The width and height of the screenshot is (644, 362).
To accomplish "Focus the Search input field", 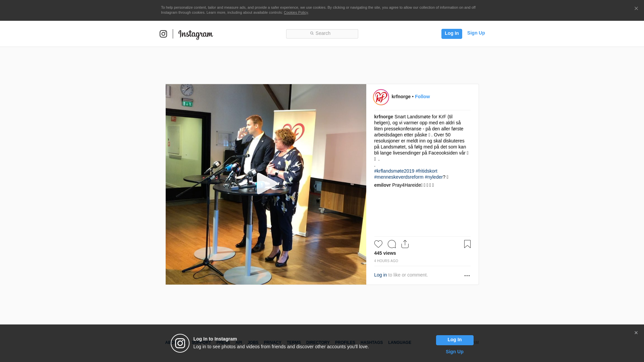I will pos(322,34).
